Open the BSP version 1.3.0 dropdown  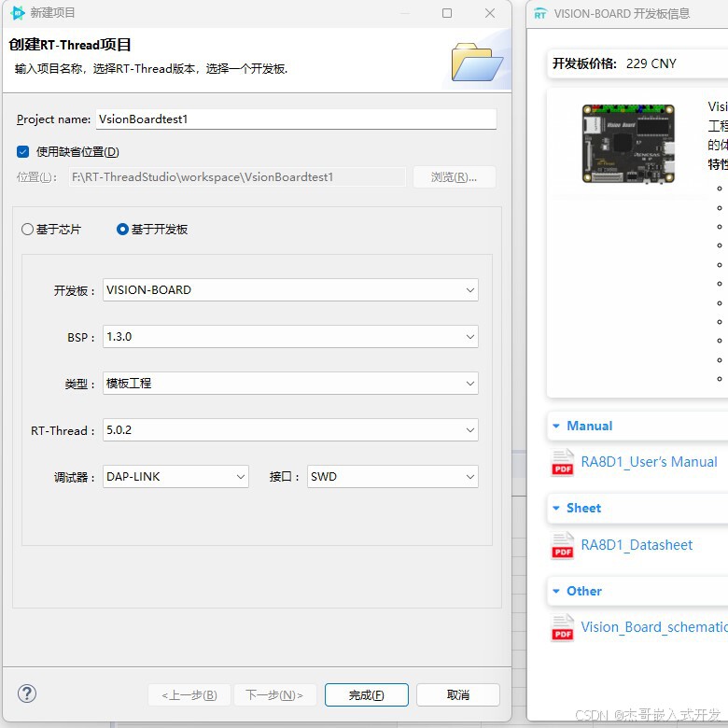click(290, 337)
